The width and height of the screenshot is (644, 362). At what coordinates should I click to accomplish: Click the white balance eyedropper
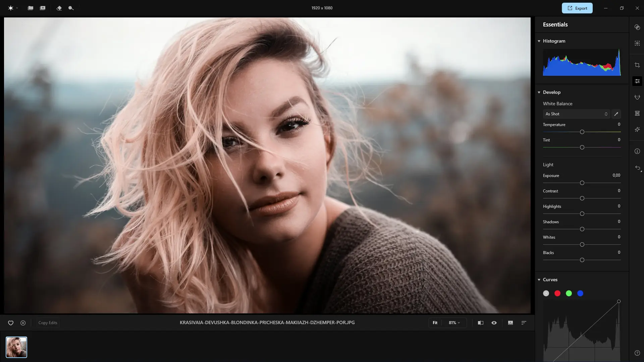616,114
